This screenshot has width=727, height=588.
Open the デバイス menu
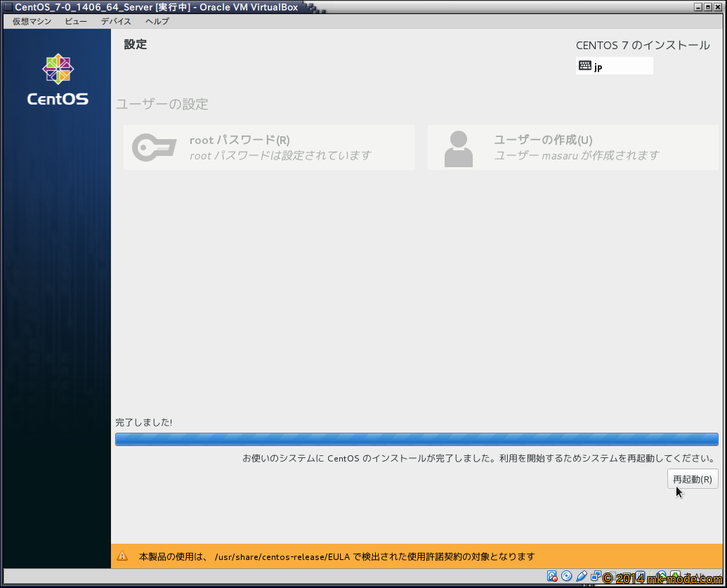point(116,21)
